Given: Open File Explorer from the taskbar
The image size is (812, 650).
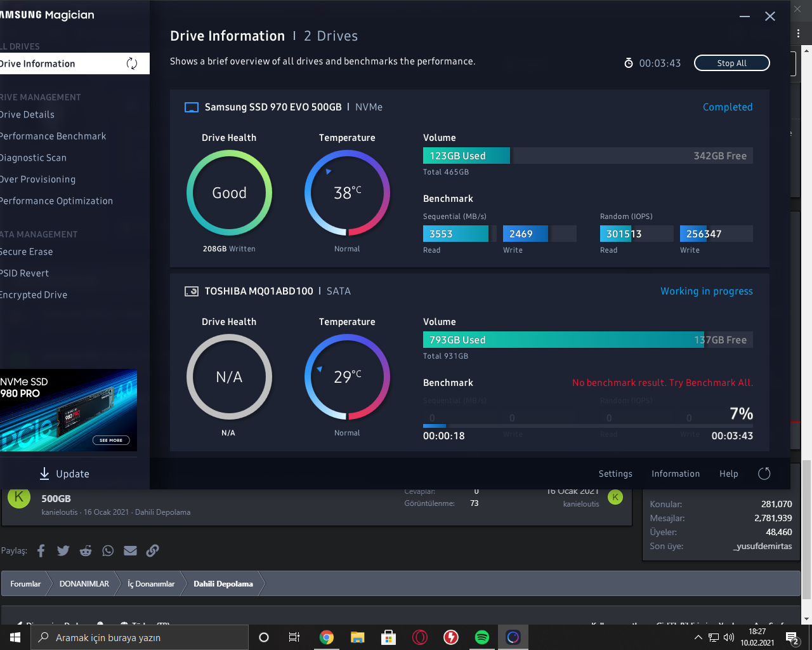Looking at the screenshot, I should (x=358, y=637).
